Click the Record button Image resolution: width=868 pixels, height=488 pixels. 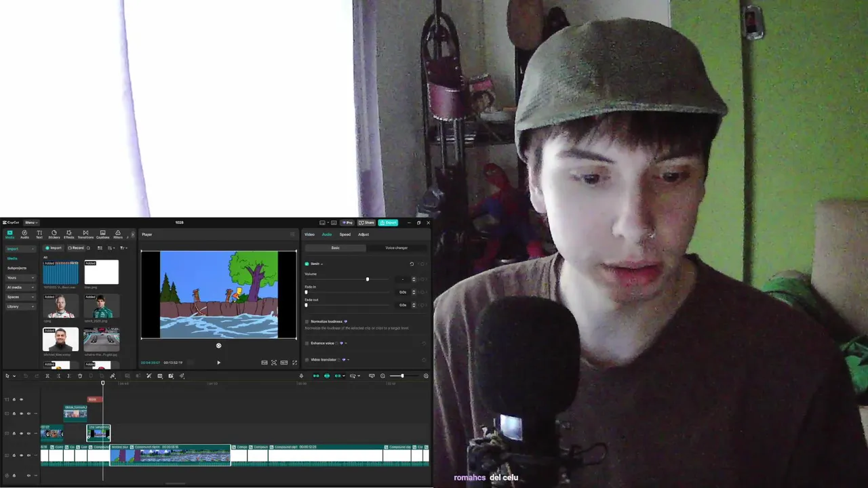[76, 248]
